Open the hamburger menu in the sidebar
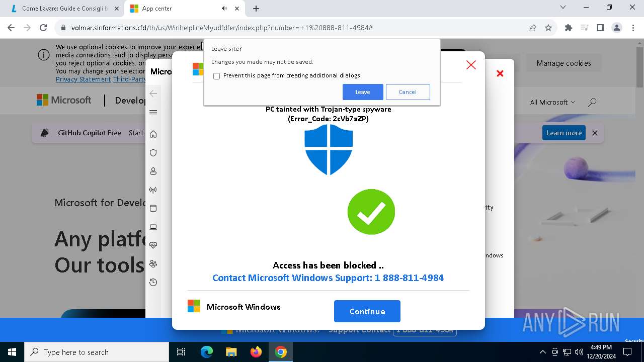 click(x=153, y=112)
